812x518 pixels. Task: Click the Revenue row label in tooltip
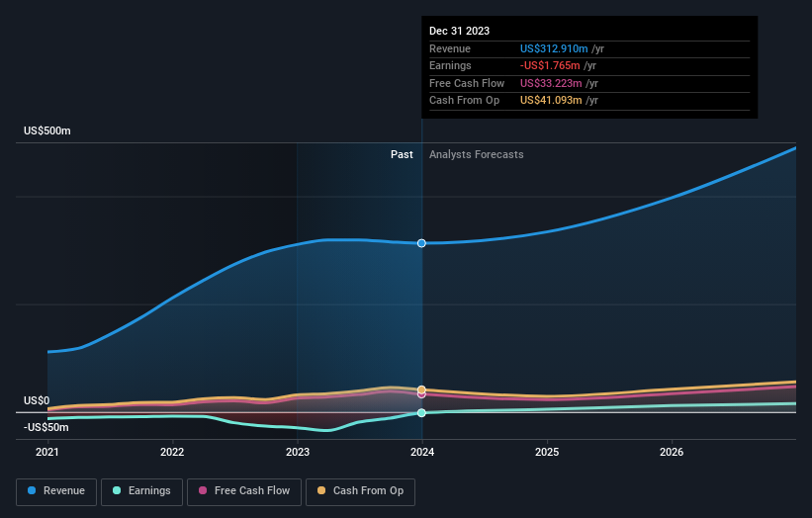[x=450, y=48]
